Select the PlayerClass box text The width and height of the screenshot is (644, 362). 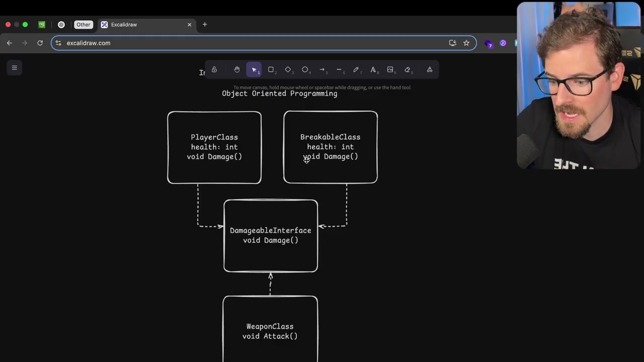point(214,147)
